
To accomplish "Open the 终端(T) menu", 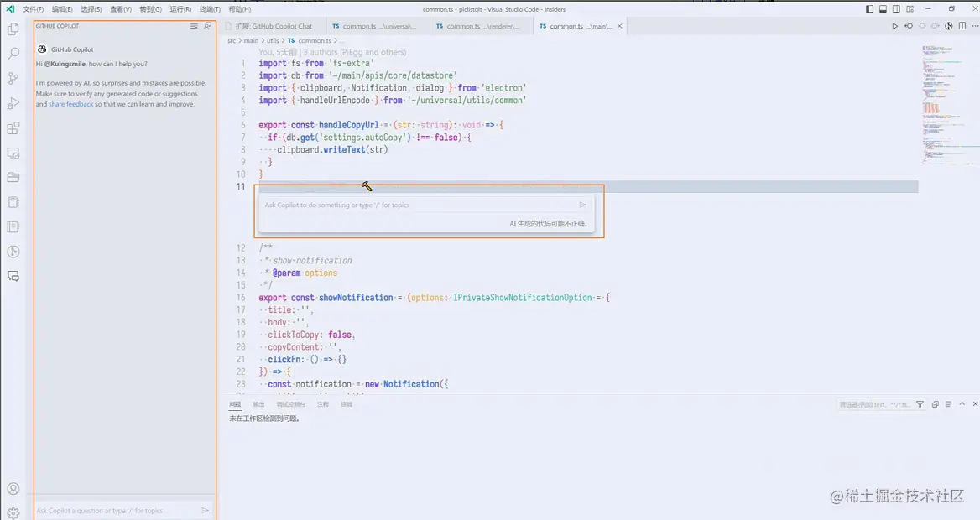I will [210, 9].
